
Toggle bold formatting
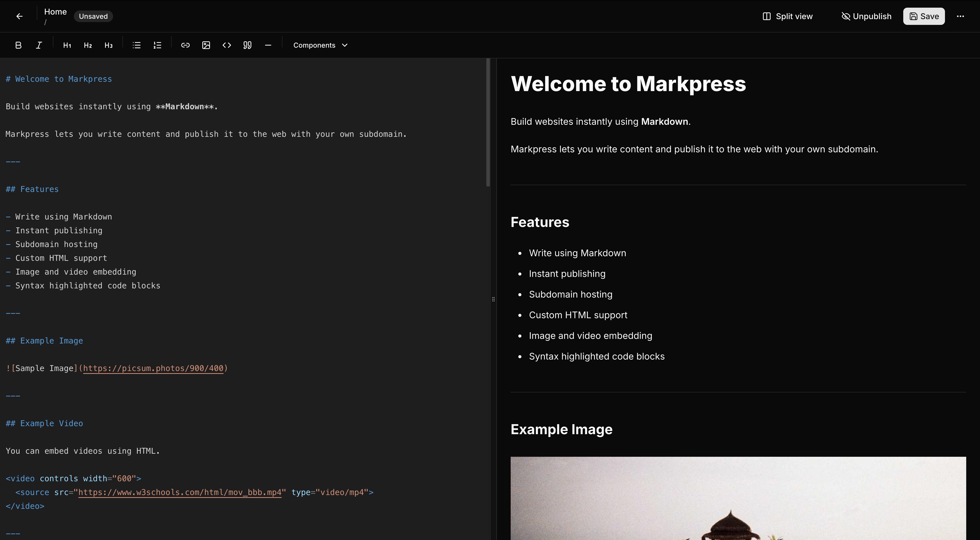pos(18,45)
